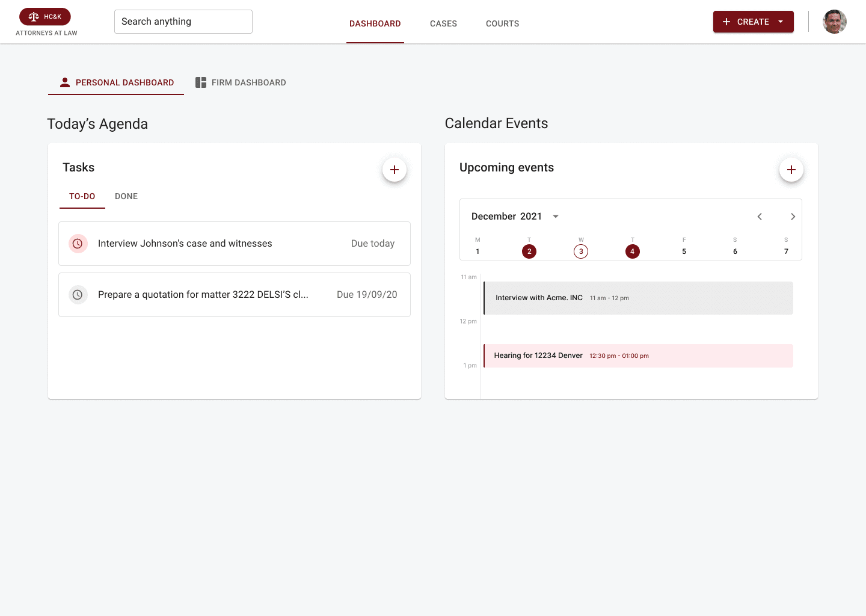Image resolution: width=866 pixels, height=616 pixels.
Task: Expand the December 2021 month dropdown
Action: click(x=556, y=217)
